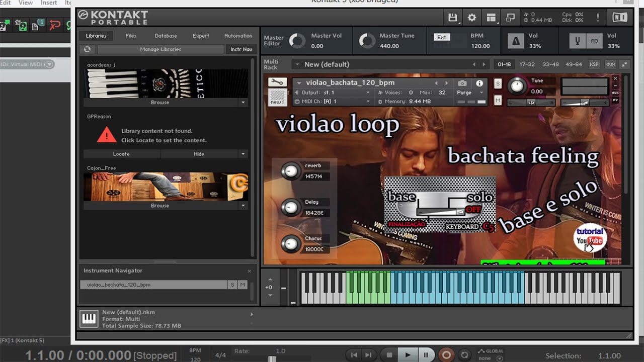
Task: Browse the Cajon_Free library
Action: 160,206
